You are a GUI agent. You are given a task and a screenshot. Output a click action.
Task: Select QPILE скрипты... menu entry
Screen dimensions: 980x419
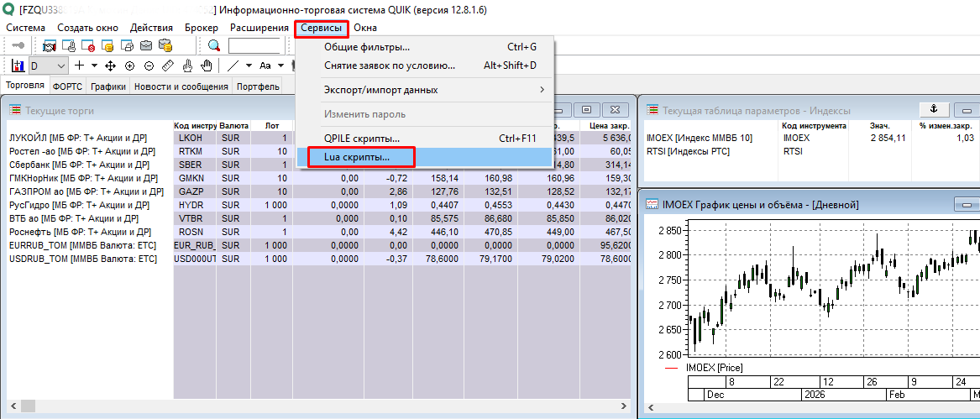point(361,138)
